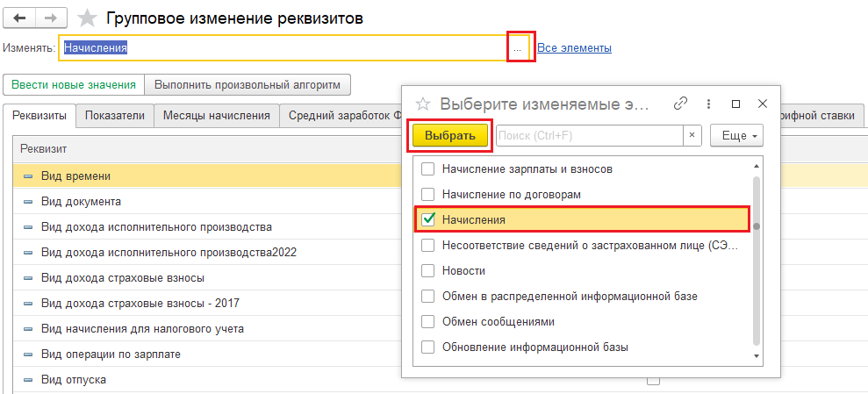This screenshot has width=868, height=394.
Task: Select Вид дохода исполнительного производства row
Action: point(208,227)
